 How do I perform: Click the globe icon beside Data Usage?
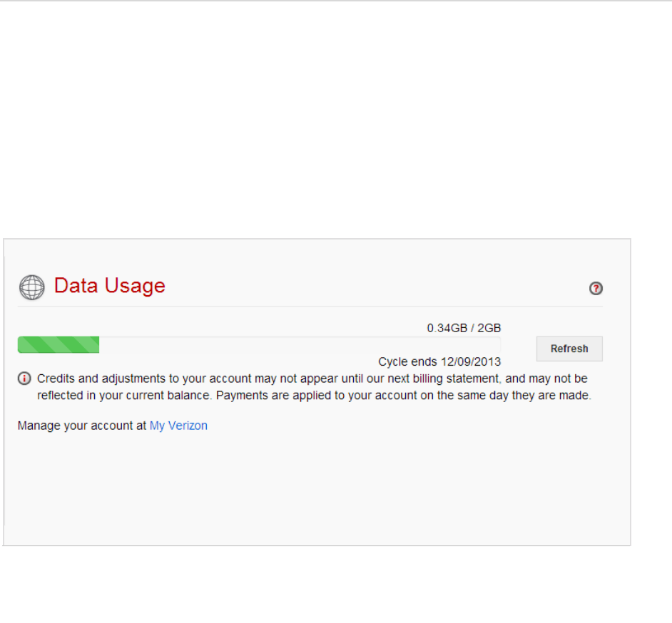click(31, 287)
